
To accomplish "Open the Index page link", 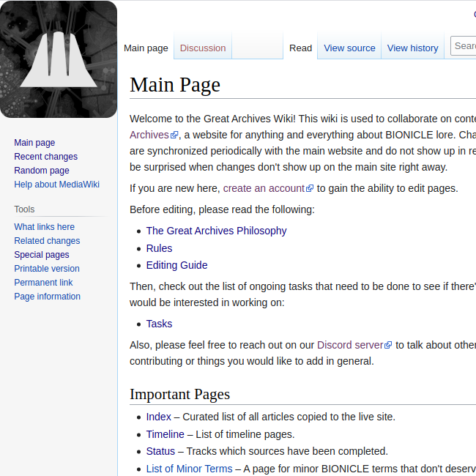I will [x=158, y=417].
